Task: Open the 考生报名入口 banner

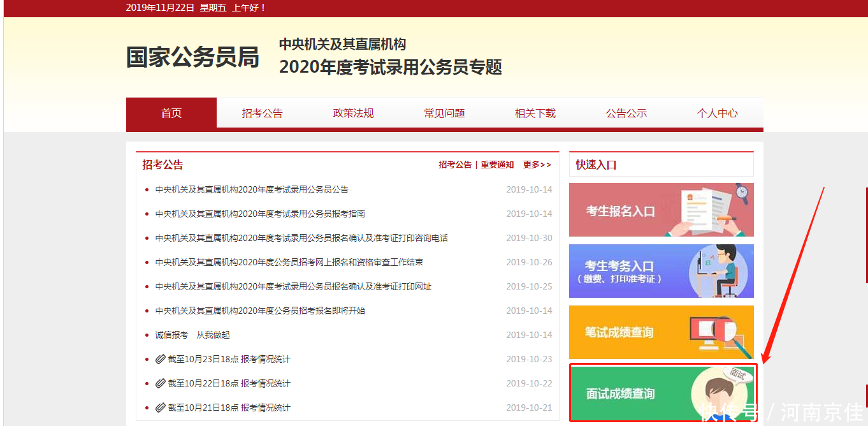Action: tap(661, 210)
